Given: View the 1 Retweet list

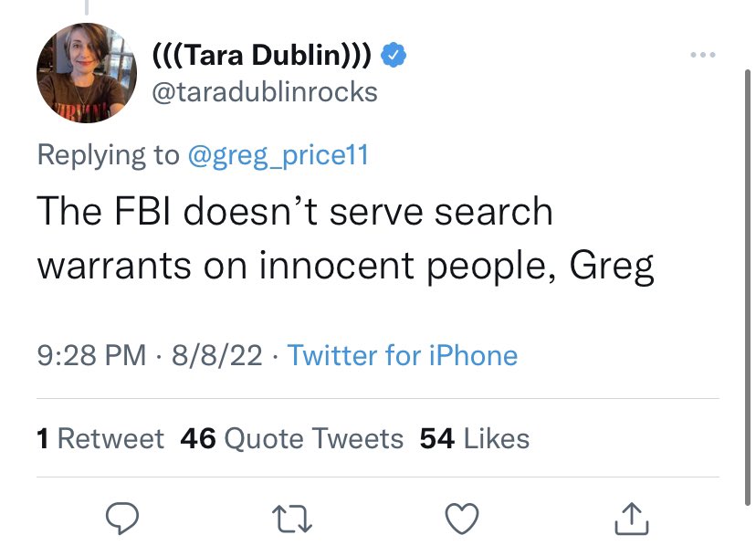Looking at the screenshot, I should pyautogui.click(x=100, y=438).
